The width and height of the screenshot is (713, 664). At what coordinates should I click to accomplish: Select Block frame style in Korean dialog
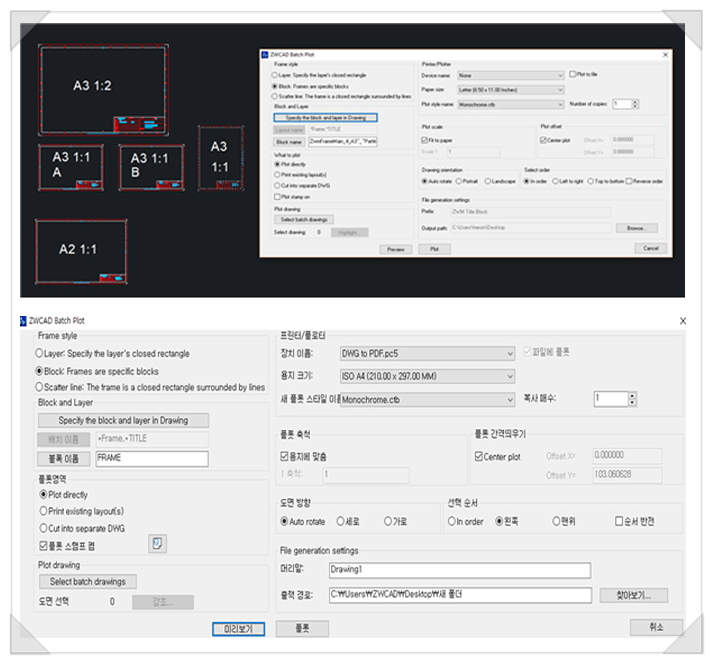[97, 371]
